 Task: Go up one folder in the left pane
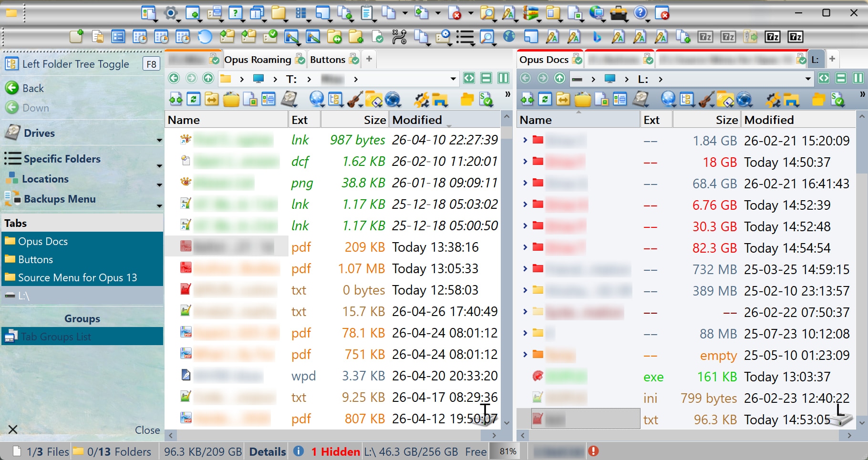pyautogui.click(x=208, y=79)
